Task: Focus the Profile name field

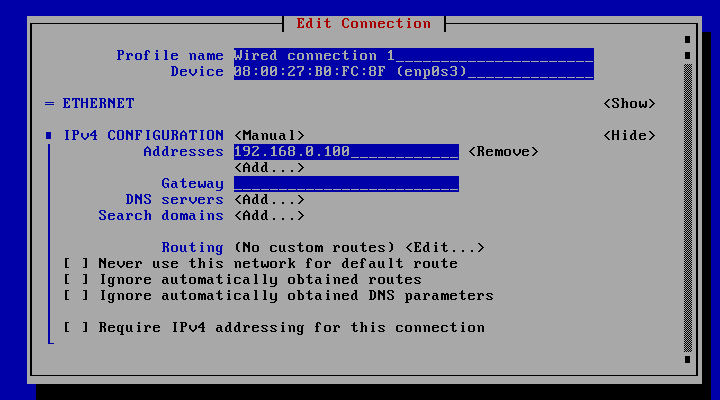Action: click(x=413, y=55)
